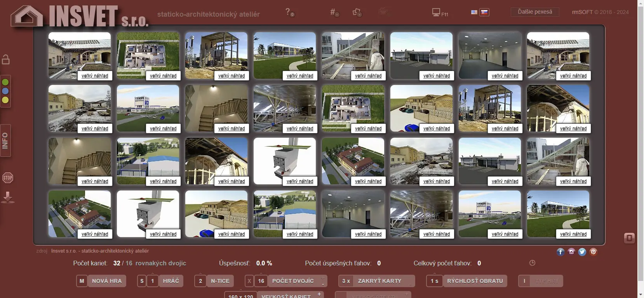This screenshot has height=298, width=644.
Task: Open the Ďalšie pexesá menu
Action: tap(534, 12)
